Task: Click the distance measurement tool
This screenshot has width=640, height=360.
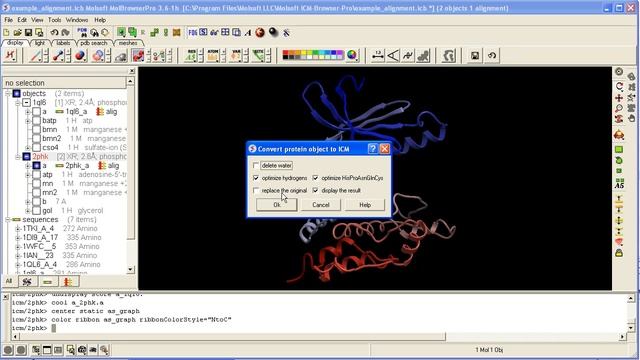Action: (x=378, y=56)
